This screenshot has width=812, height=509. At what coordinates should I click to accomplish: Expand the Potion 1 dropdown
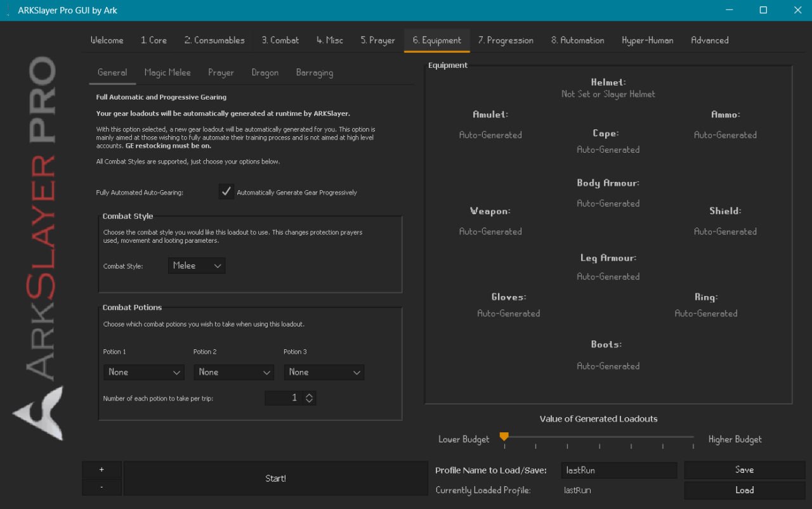tap(144, 372)
